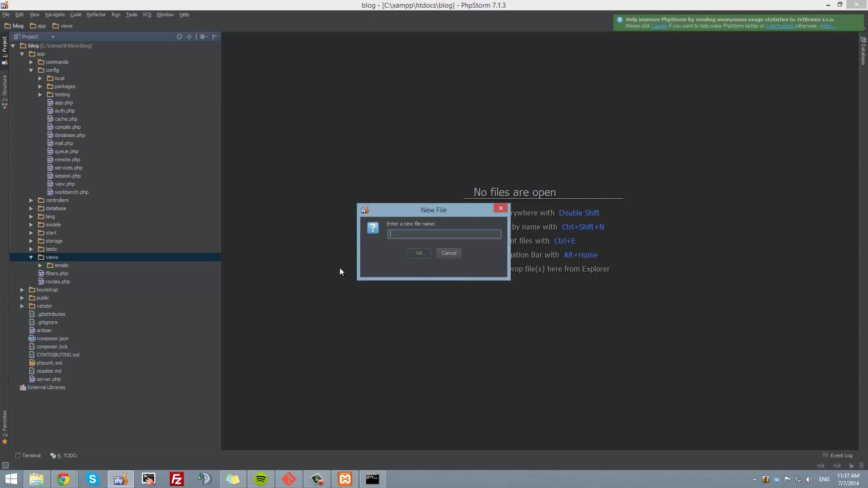Click OK in the New File dialog
868x488 pixels.
[x=418, y=253]
